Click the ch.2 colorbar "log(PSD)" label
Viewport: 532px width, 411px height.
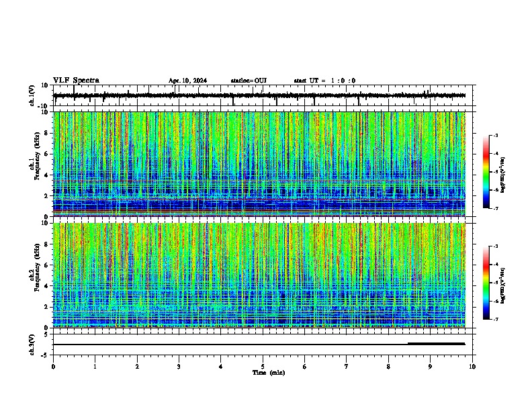[502, 285]
